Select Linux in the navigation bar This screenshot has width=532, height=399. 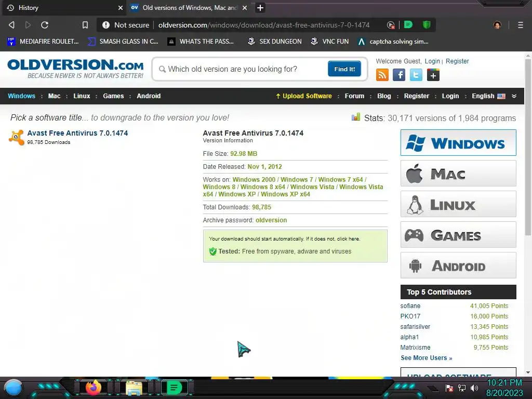pyautogui.click(x=82, y=96)
